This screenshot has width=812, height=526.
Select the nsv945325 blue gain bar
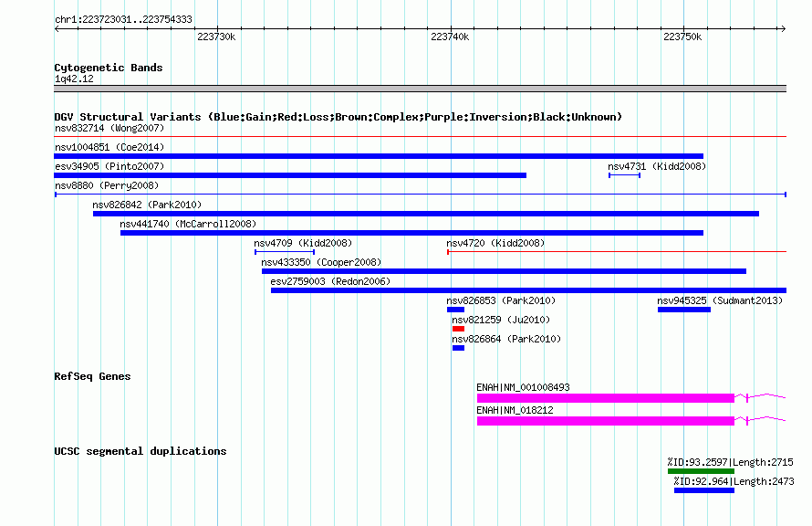pos(684,310)
